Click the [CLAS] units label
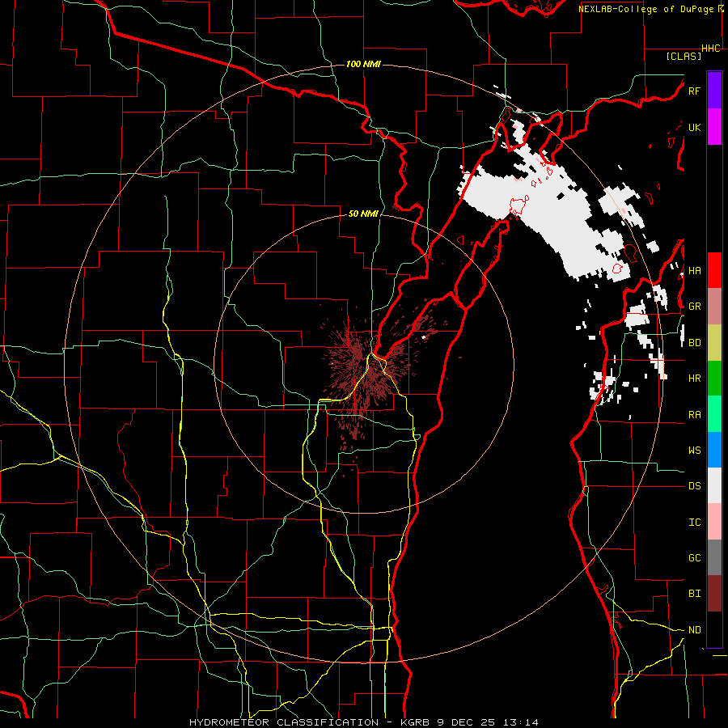Viewport: 728px width, 728px height. (684, 56)
